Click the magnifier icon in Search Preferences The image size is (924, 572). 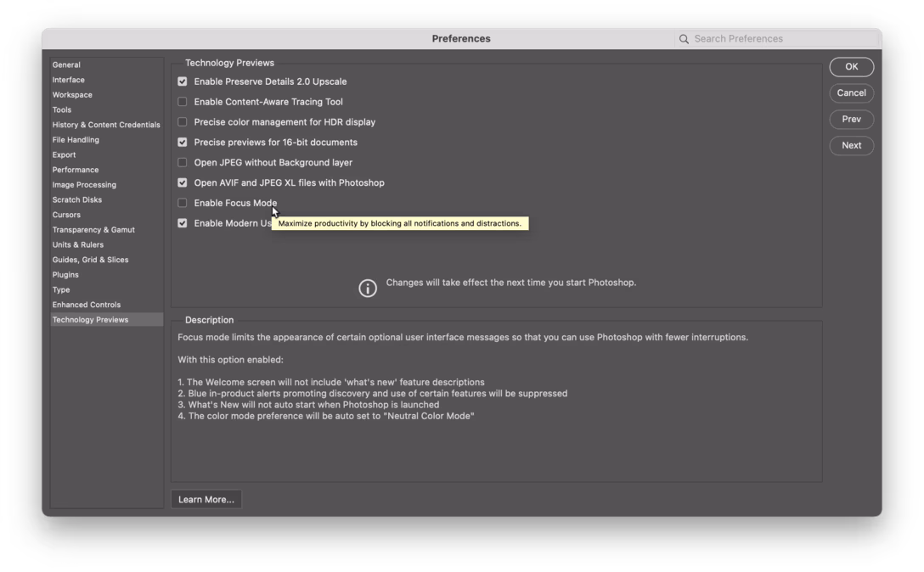tap(684, 39)
